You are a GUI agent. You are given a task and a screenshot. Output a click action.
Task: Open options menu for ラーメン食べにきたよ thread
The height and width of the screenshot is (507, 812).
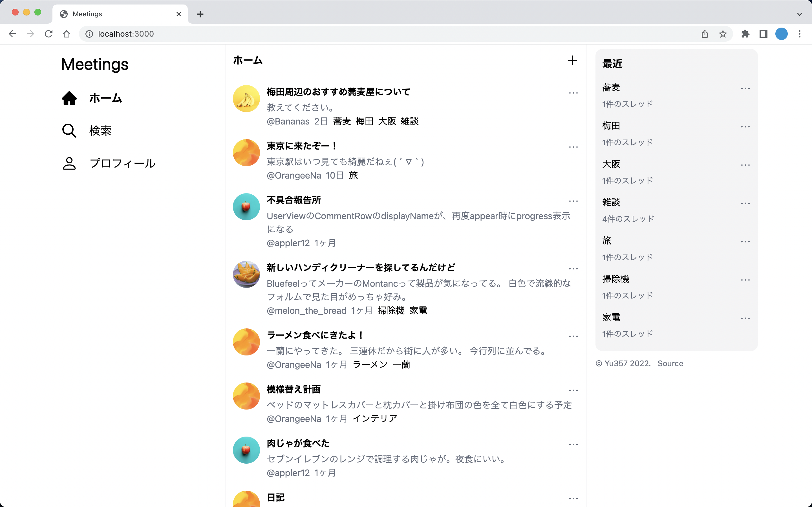click(x=573, y=336)
